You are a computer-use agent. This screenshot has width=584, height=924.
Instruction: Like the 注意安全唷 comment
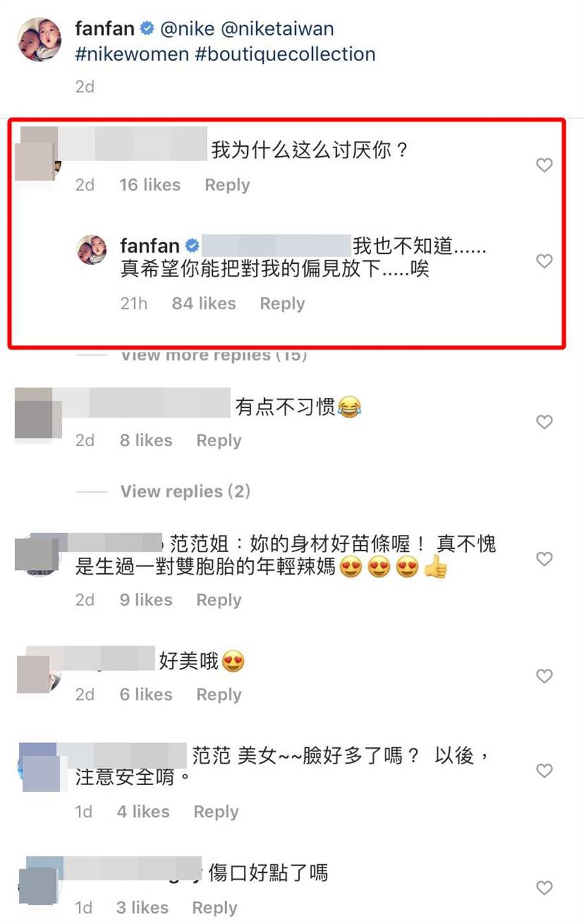click(544, 771)
